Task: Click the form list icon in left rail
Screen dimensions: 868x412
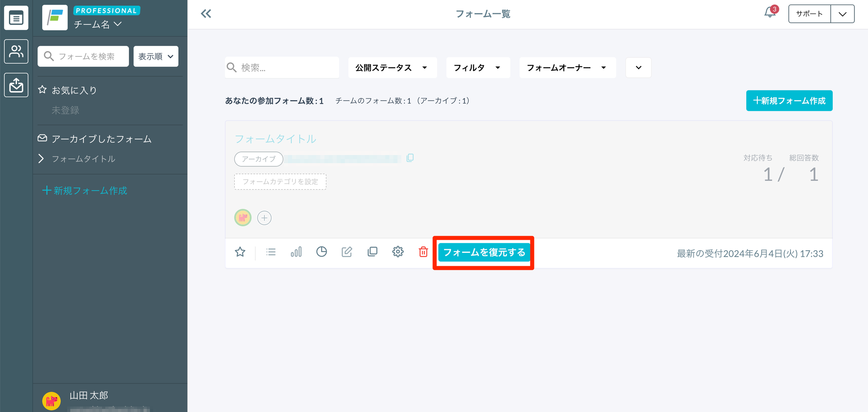Action: pyautogui.click(x=16, y=18)
